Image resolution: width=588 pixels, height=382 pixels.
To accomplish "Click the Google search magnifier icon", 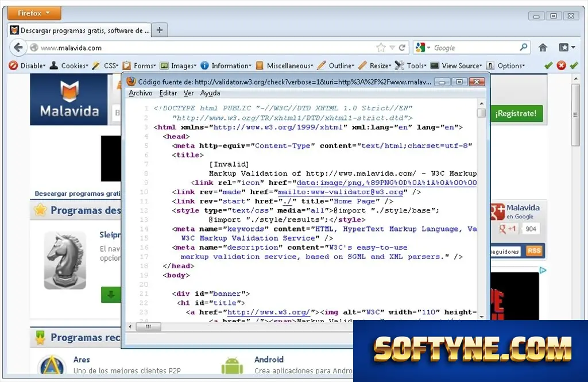I will pos(524,47).
